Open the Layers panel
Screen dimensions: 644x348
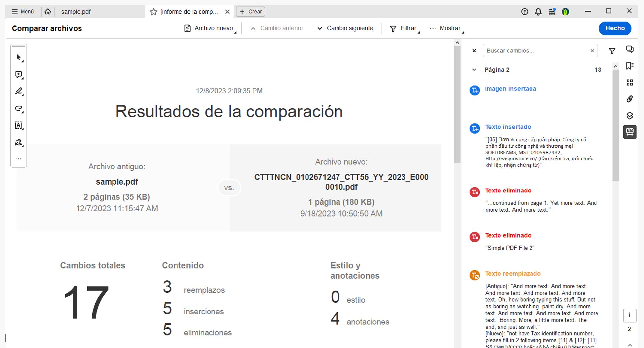(x=630, y=115)
